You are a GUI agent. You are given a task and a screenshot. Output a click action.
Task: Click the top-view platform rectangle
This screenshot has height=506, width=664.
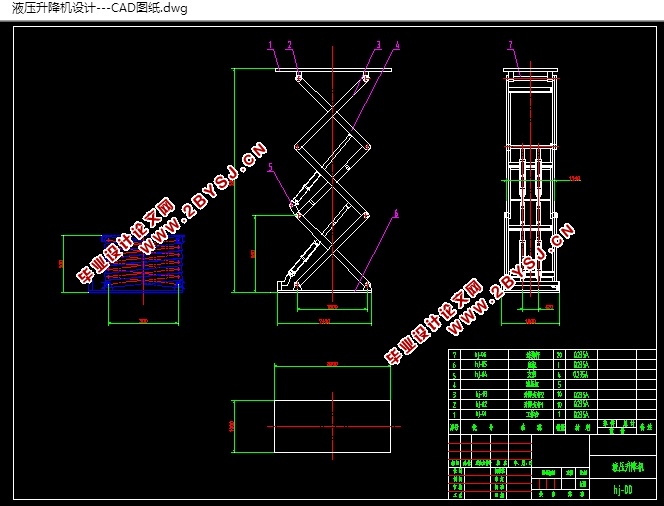332,426
